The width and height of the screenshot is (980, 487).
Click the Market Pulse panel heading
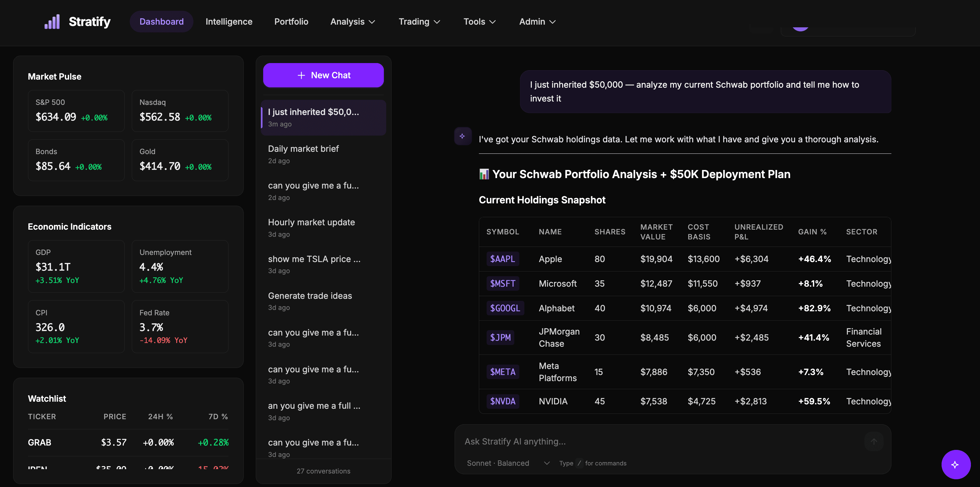54,77
